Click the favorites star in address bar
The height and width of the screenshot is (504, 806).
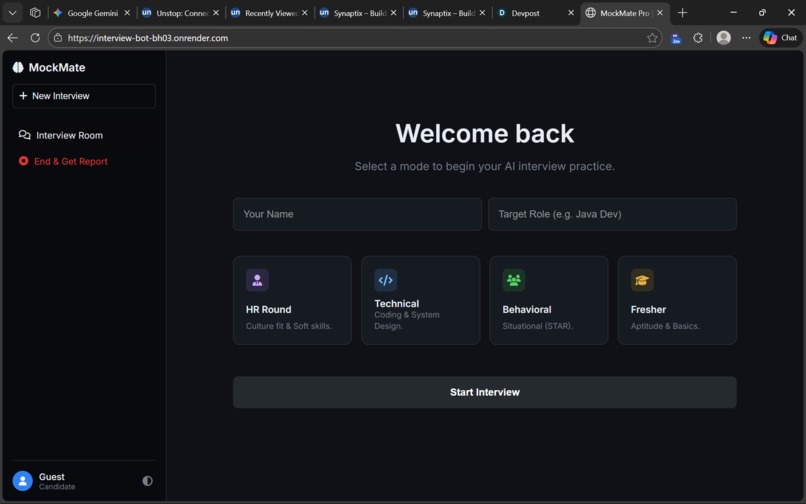coord(652,38)
